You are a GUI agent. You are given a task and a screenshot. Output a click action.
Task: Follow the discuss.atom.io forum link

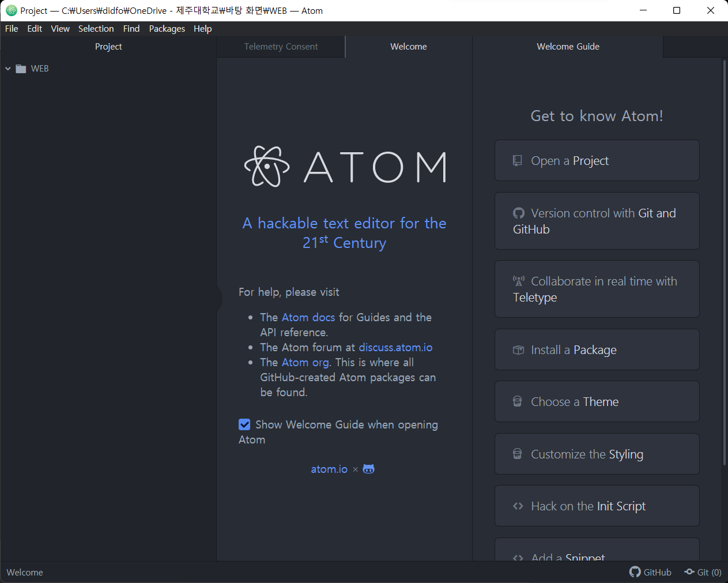[x=395, y=347]
